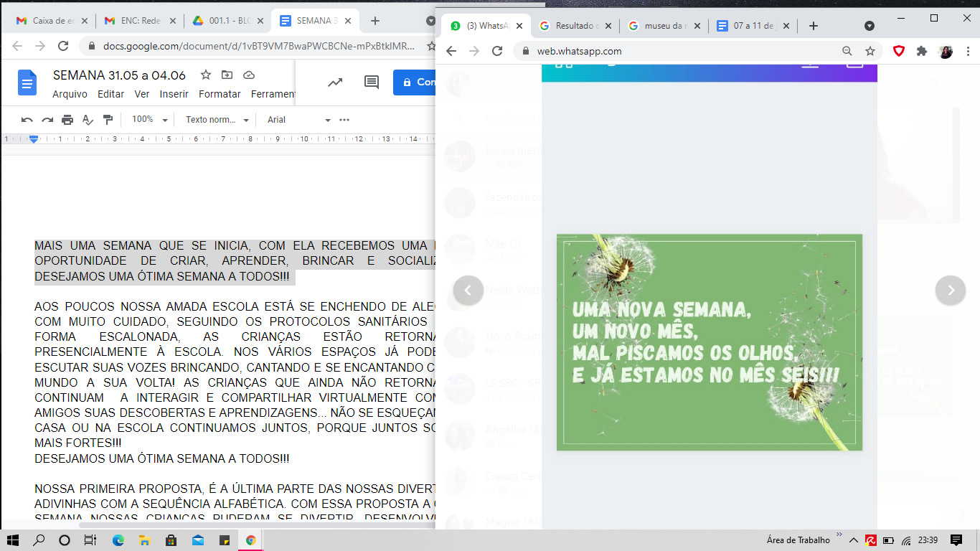Expand hidden system tray icons chevron
The width and height of the screenshot is (980, 551).
pyautogui.click(x=854, y=540)
